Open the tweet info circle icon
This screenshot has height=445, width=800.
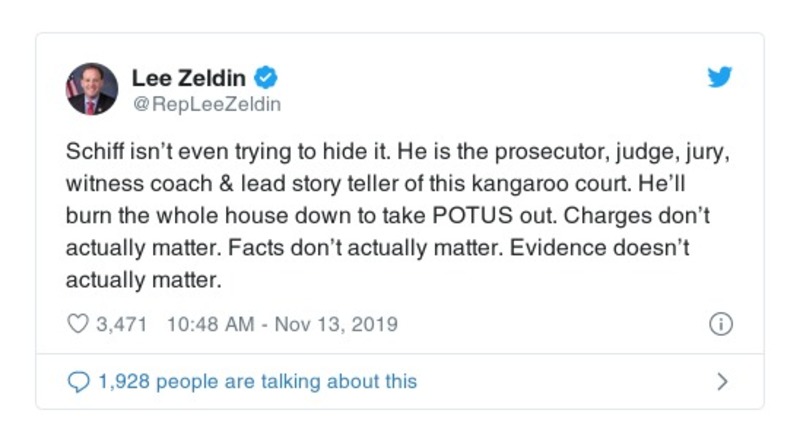(x=720, y=324)
